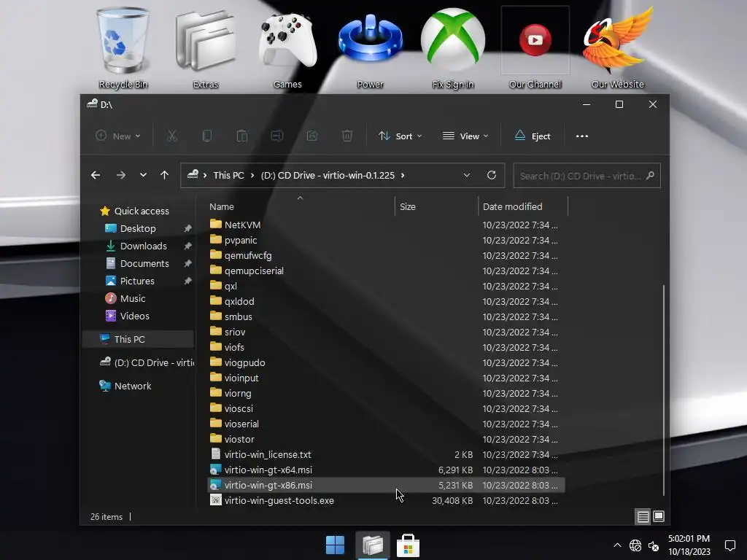Open the Our Website desktop icon
This screenshot has height=560, width=747.
617,47
